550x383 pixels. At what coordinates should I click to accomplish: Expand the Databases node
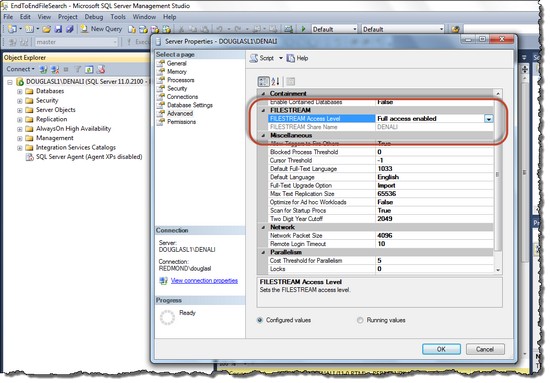point(20,92)
